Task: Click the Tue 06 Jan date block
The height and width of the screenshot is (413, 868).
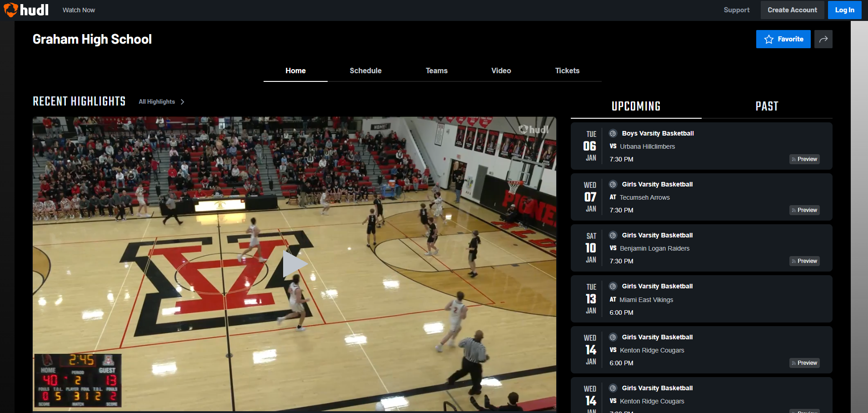Action: [x=590, y=146]
